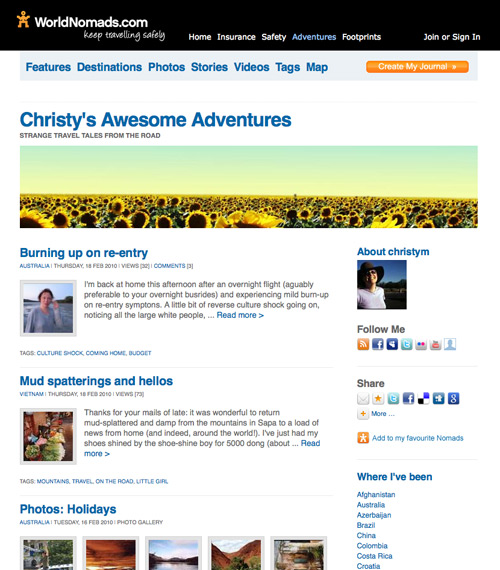Share with the Google icon
Viewport: 500px width, 570px height.
453,398
